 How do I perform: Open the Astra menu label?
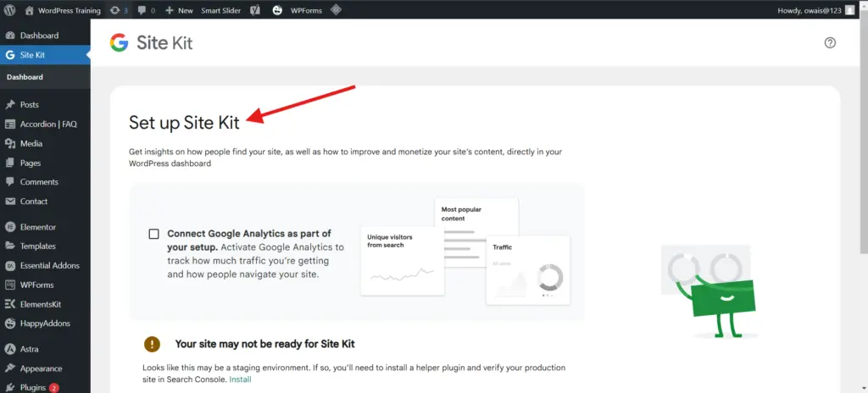(30, 349)
